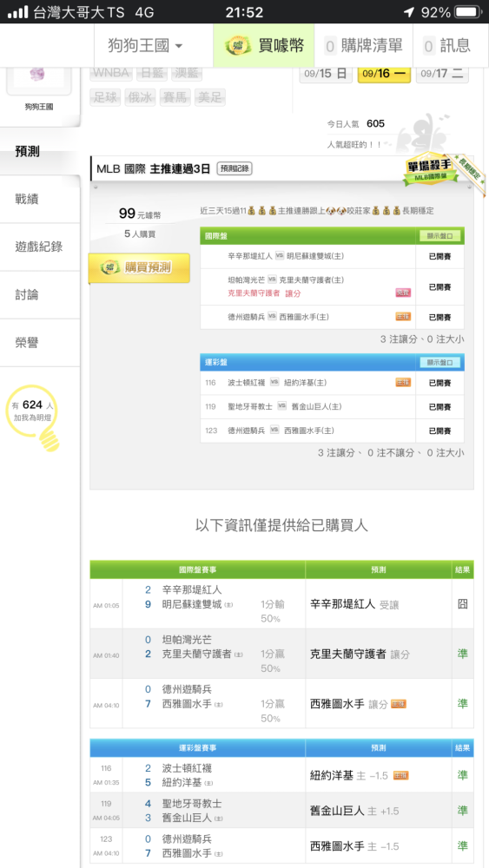Click the coin icon in 買噱幣 button
Viewport: 489px width, 868px height.
[238, 45]
